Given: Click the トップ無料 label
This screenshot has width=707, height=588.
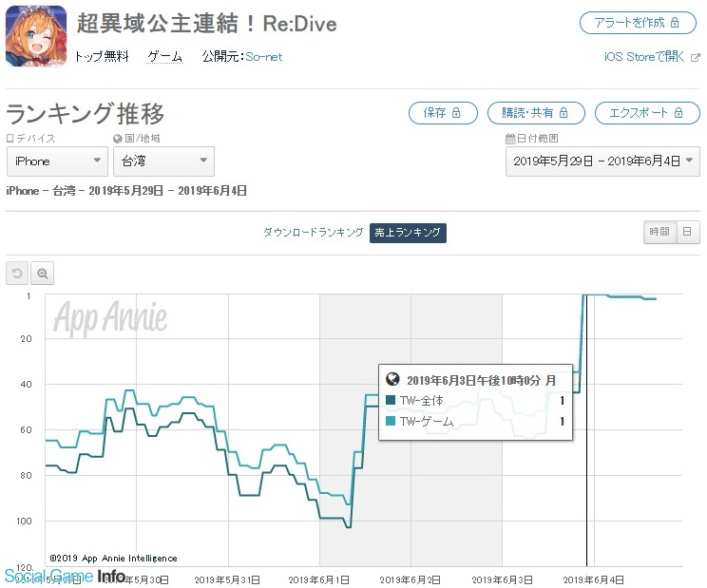Looking at the screenshot, I should 102,56.
